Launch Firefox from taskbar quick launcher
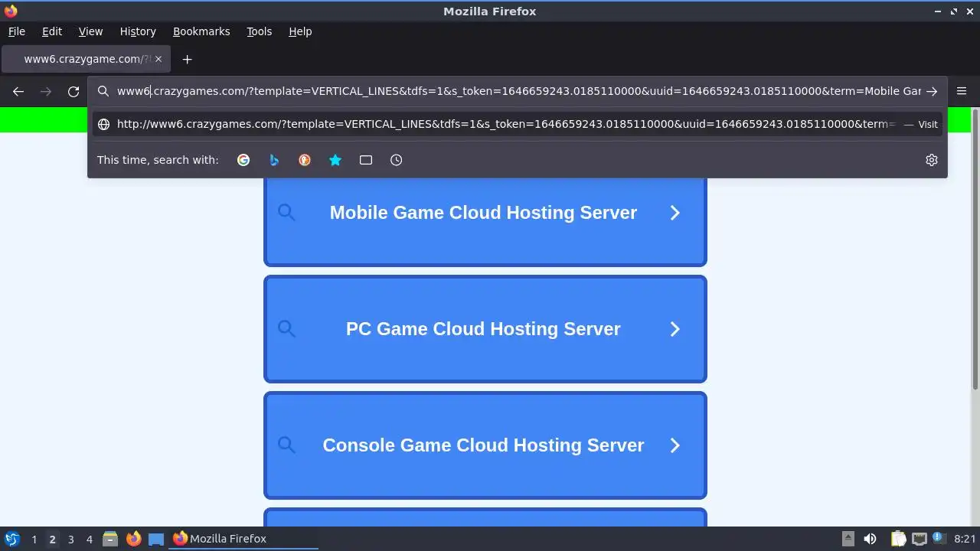The width and height of the screenshot is (980, 551). (x=133, y=539)
